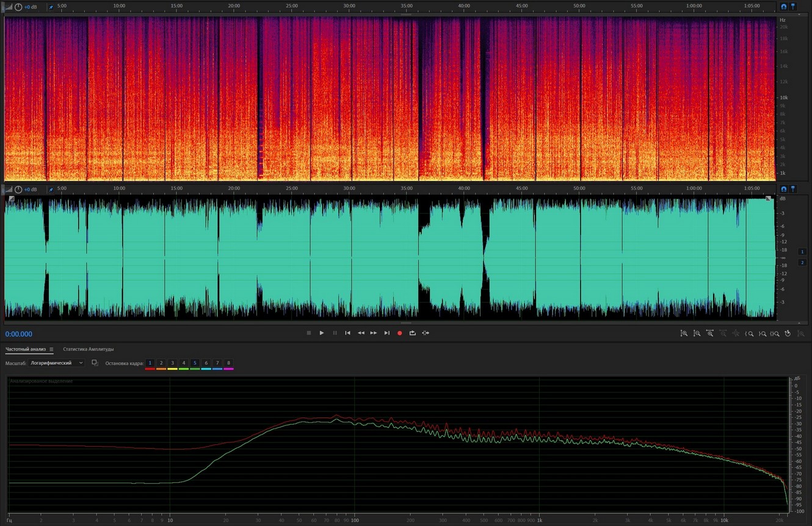
Task: Click the red Record button
Action: click(x=400, y=333)
